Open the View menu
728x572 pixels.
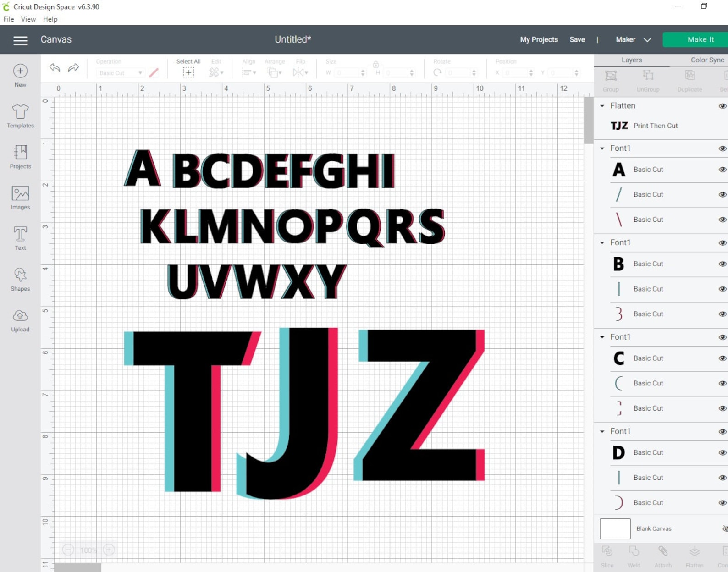[28, 19]
